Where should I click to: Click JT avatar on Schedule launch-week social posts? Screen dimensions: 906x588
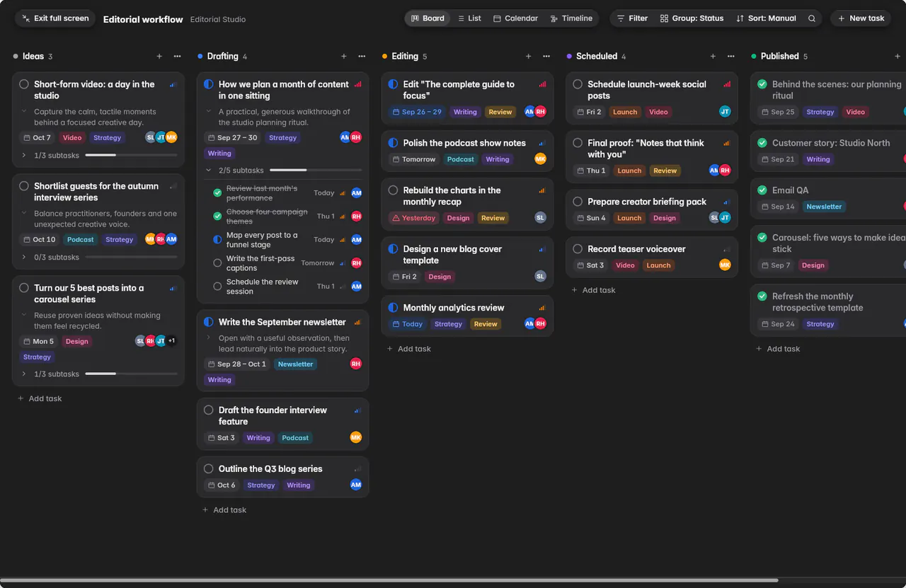[725, 112]
